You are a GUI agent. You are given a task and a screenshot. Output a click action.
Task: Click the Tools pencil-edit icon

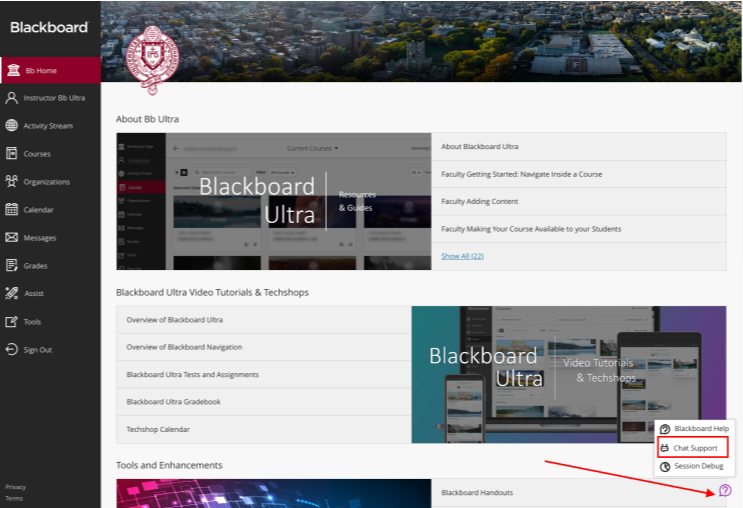pyautogui.click(x=11, y=322)
